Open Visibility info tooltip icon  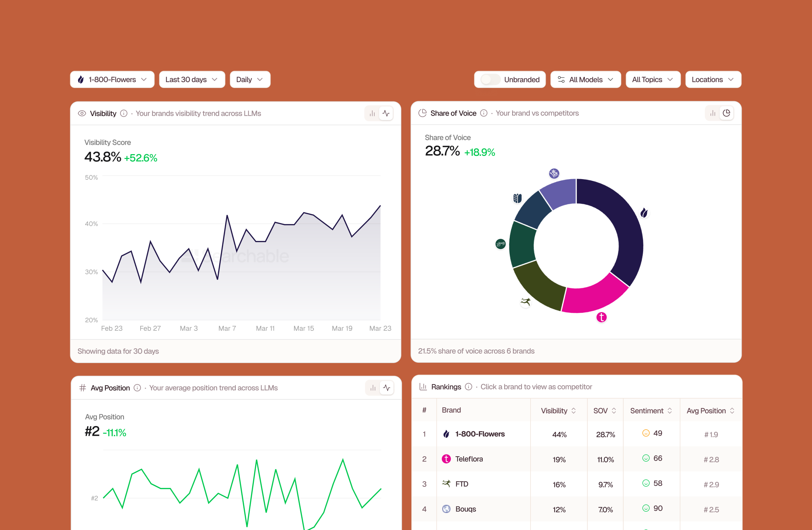(x=124, y=114)
